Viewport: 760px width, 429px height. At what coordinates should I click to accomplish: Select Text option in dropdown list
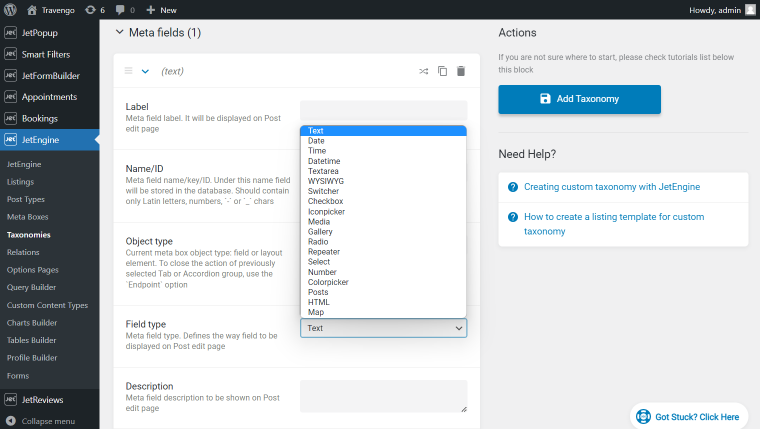[x=383, y=130]
